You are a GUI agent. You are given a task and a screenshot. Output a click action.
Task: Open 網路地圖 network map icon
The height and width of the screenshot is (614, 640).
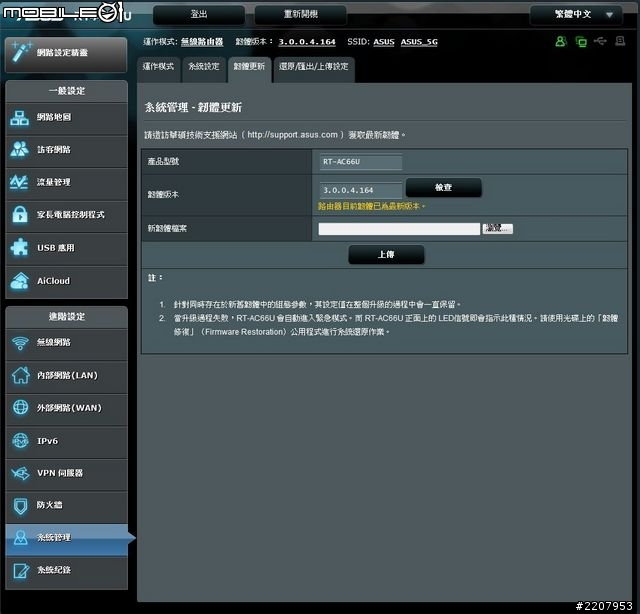[20, 118]
